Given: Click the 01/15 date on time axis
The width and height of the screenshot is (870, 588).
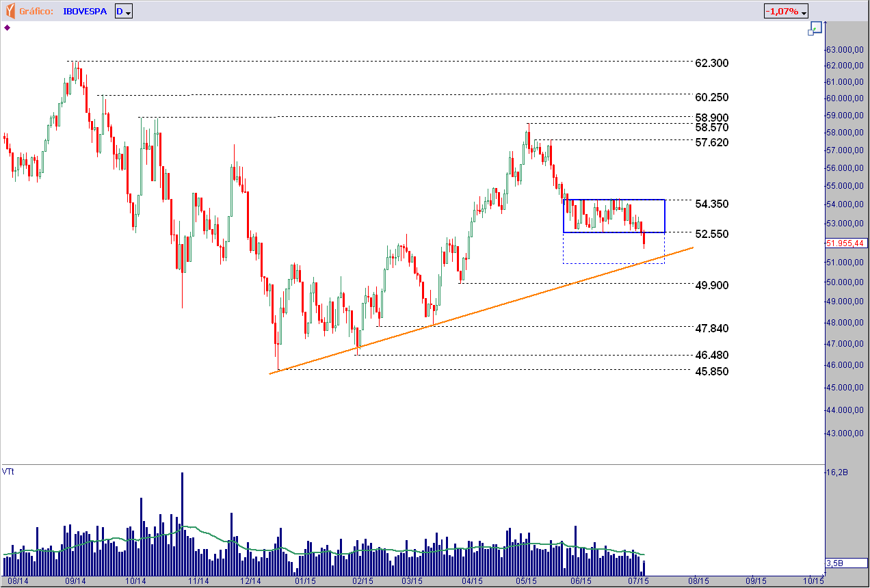Looking at the screenshot, I should [x=304, y=581].
